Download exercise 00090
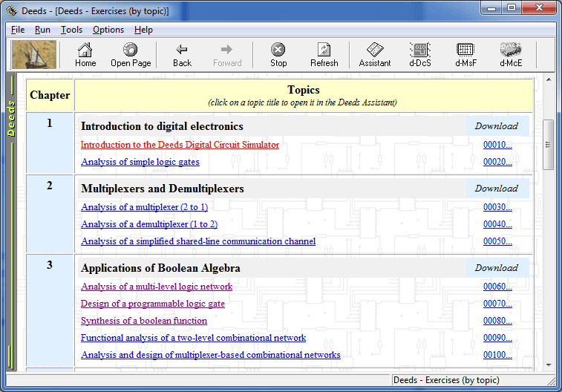562x392 pixels. (497, 338)
